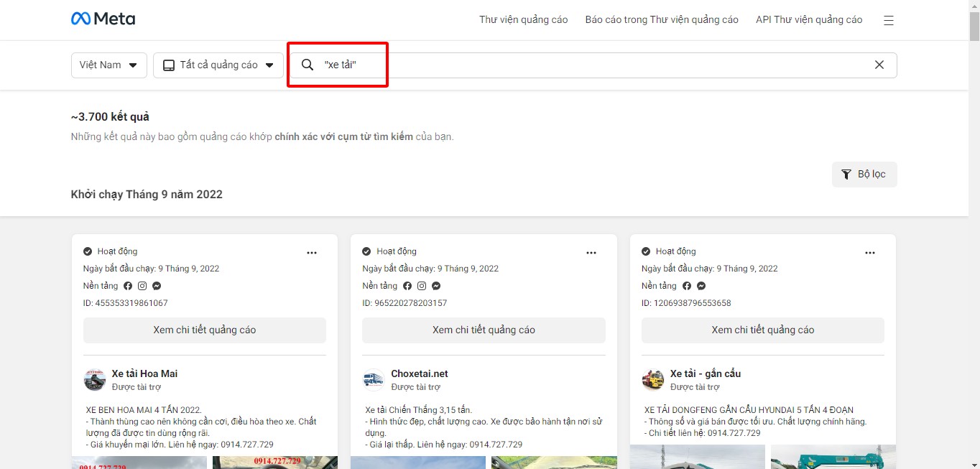Click text ID: 455353319861067

coord(126,303)
